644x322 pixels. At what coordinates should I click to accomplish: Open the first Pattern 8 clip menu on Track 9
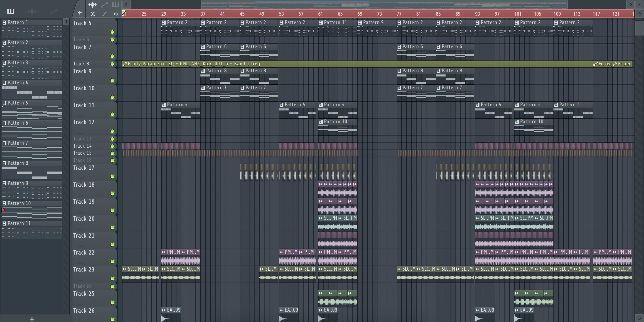[x=203, y=71]
